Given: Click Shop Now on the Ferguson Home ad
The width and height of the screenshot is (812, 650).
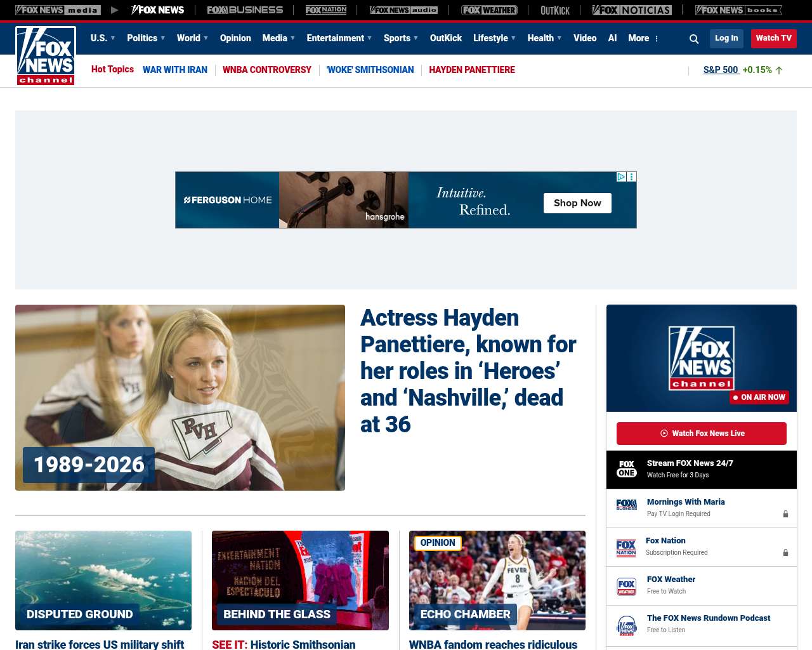Looking at the screenshot, I should (x=577, y=203).
